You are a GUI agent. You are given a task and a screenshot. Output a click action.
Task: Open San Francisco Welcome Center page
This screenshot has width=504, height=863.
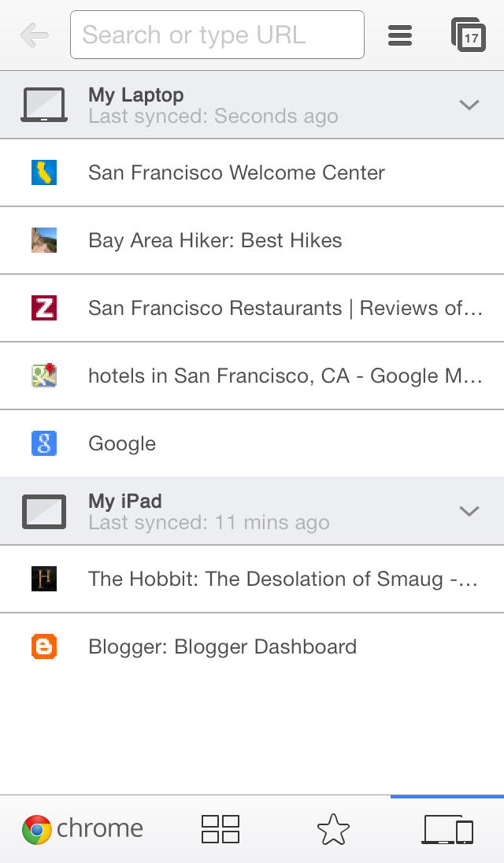pyautogui.click(x=236, y=172)
